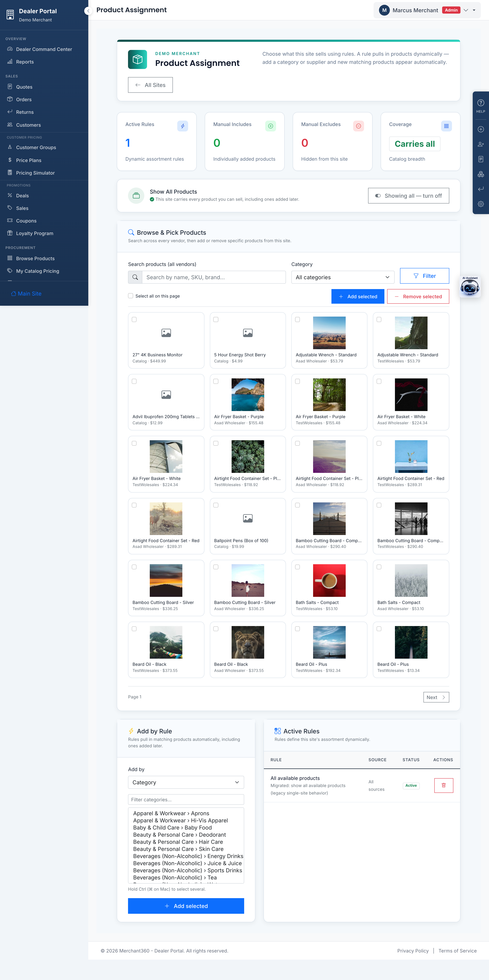Click the boxes icon in right toolbar
The height and width of the screenshot is (980, 489).
[481, 174]
